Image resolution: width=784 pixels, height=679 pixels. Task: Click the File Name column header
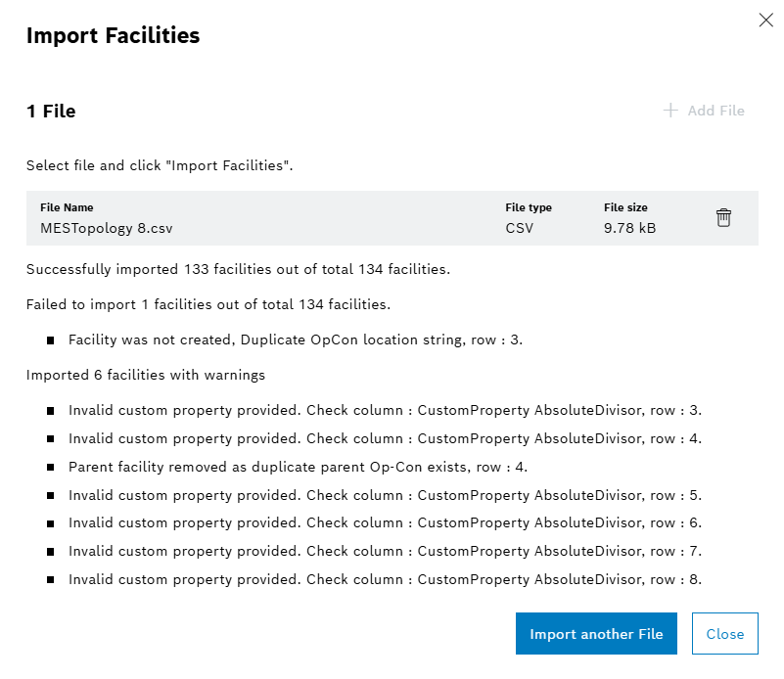[67, 207]
